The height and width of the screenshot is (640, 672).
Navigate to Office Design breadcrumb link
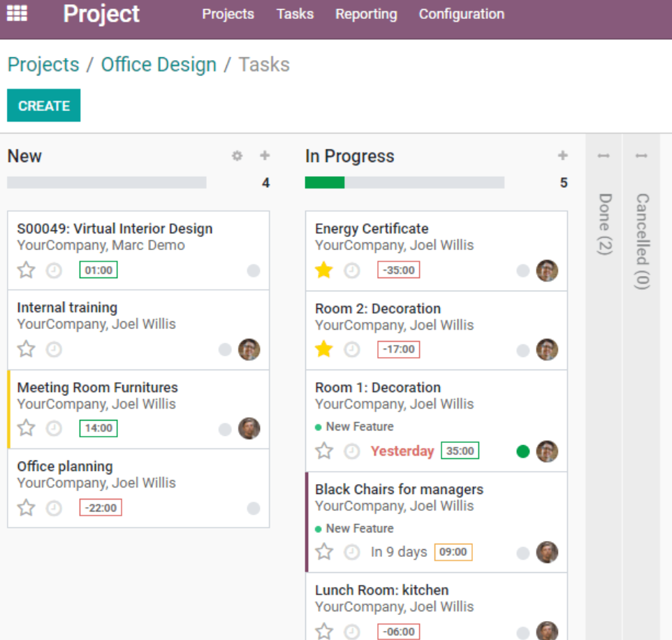(159, 64)
